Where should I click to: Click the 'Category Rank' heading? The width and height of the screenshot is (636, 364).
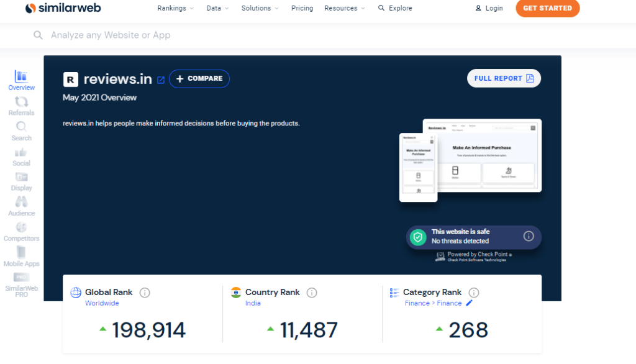[432, 292]
